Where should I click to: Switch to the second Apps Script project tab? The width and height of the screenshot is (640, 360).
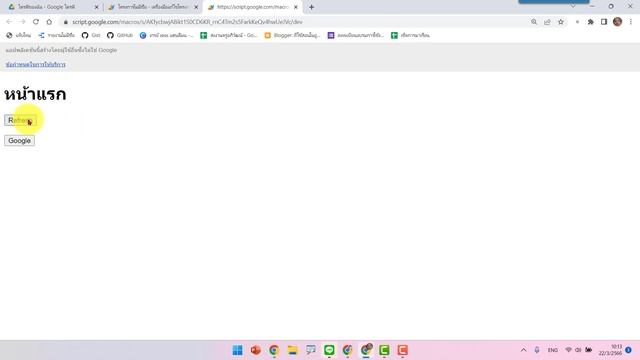pyautogui.click(x=152, y=7)
